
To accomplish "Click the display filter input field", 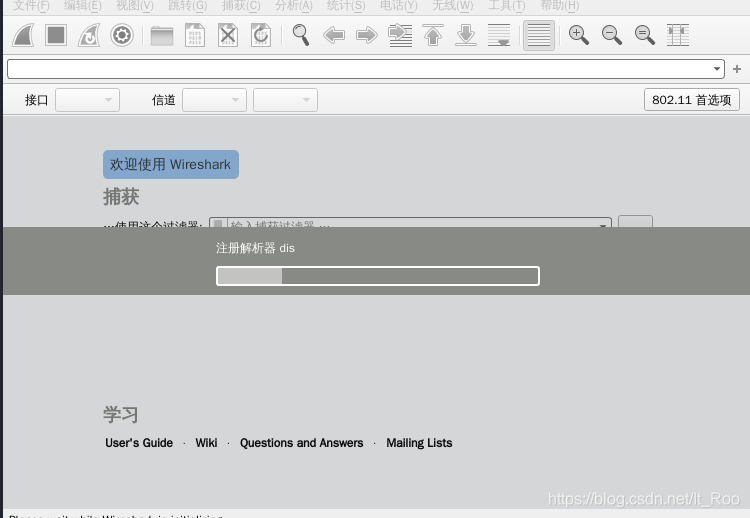I will click(x=365, y=69).
